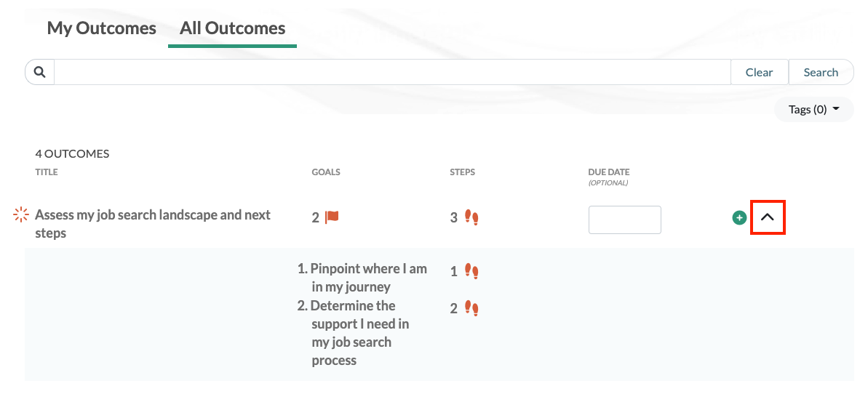Image resolution: width=868 pixels, height=394 pixels.
Task: Select the All Outcomes tab
Action: [232, 28]
